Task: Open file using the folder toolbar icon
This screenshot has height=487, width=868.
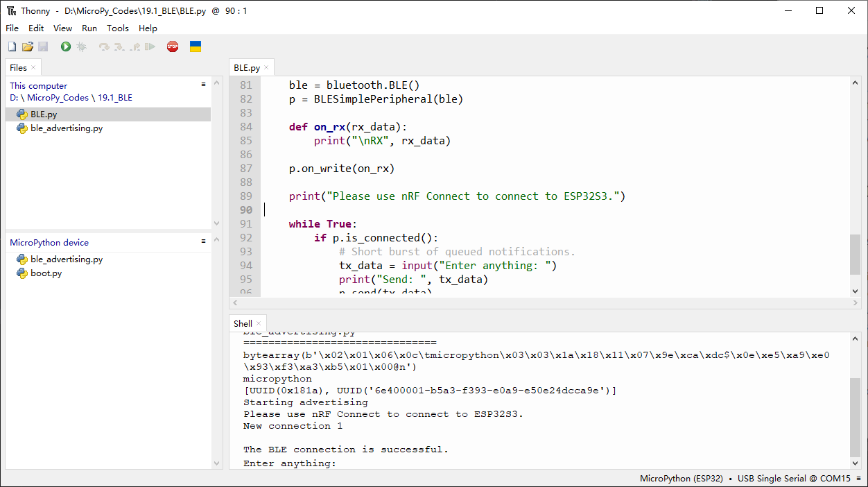Action: coord(28,46)
